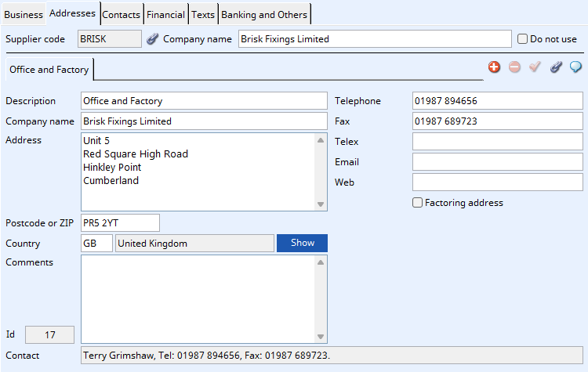Screen dimensions: 588x372
Task: Click the 'Unit 5' address line
Action: coord(96,140)
